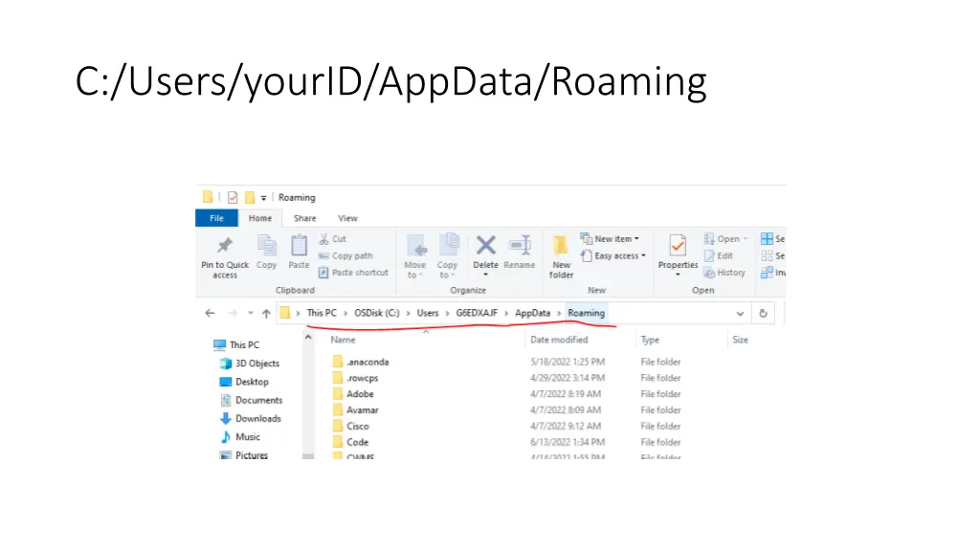
Task: Refresh the current folder view
Action: tap(763, 313)
